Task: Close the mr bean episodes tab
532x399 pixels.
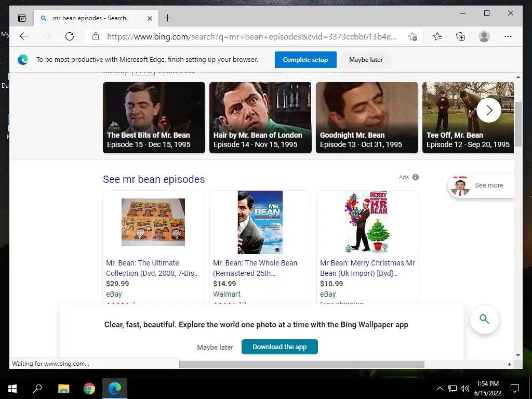Action: pyautogui.click(x=150, y=18)
